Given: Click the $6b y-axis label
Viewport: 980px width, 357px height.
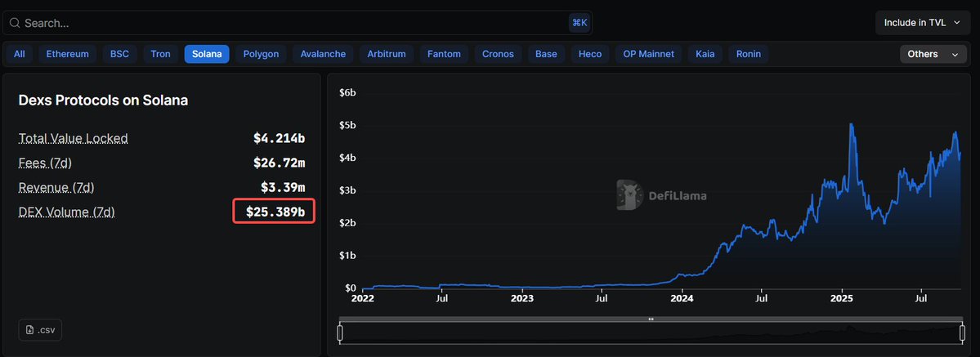Looking at the screenshot, I should pyautogui.click(x=347, y=92).
